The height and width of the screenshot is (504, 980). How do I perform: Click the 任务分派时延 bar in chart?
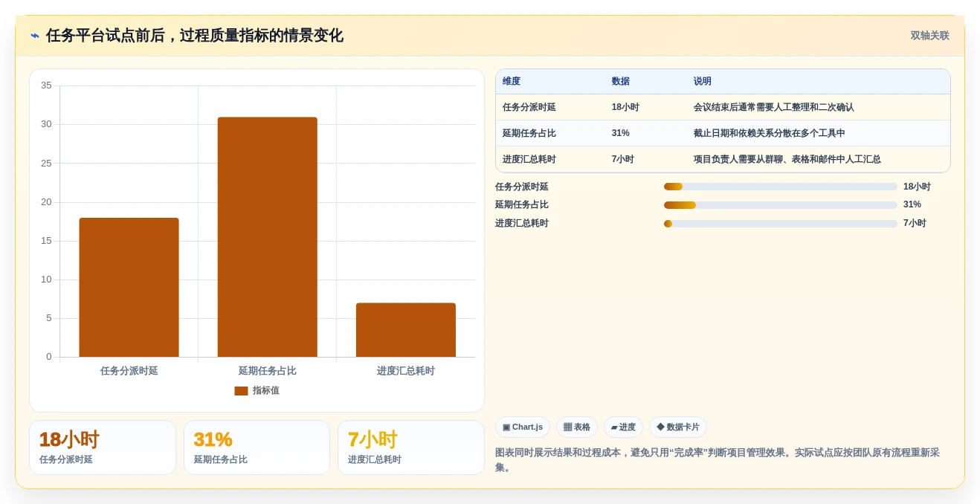pyautogui.click(x=129, y=288)
